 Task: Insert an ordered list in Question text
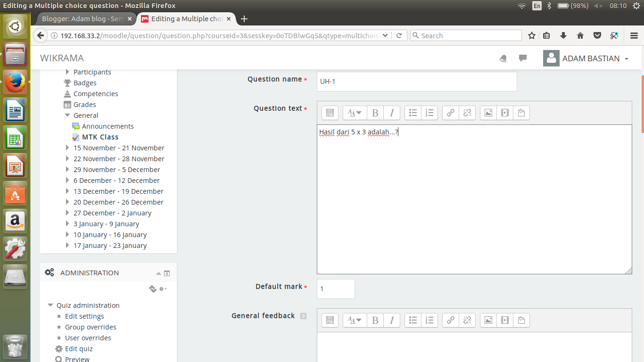429,113
